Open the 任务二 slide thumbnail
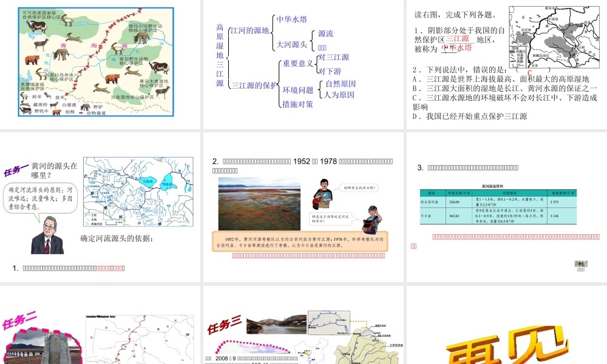The image size is (607, 364). coord(100,325)
